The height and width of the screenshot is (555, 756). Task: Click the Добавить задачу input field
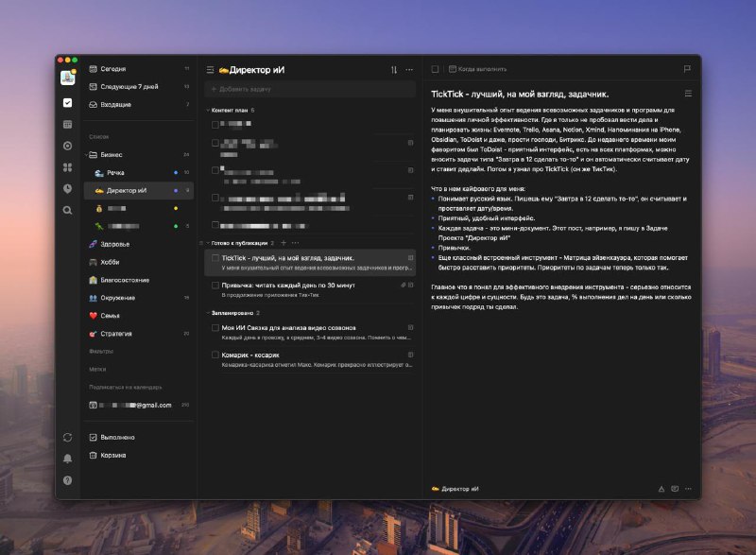(310, 89)
